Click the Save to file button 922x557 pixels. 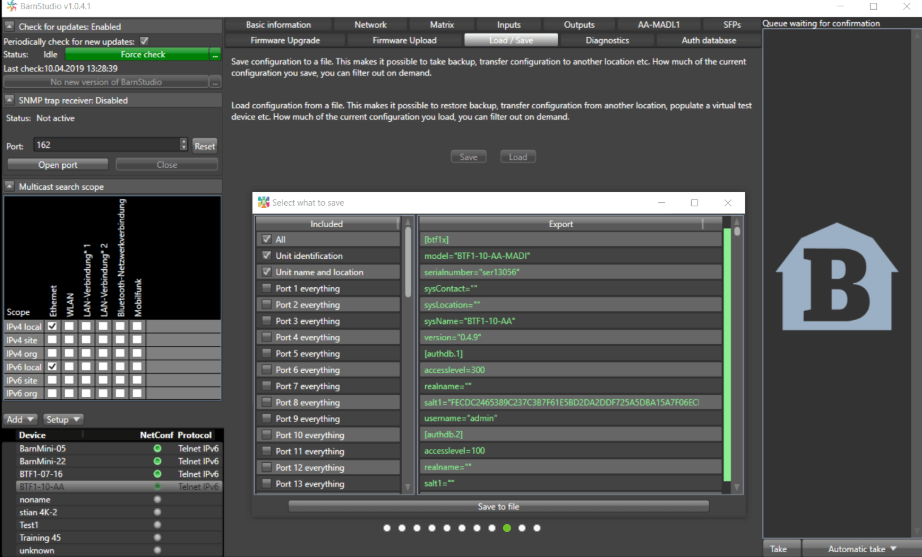coord(498,506)
